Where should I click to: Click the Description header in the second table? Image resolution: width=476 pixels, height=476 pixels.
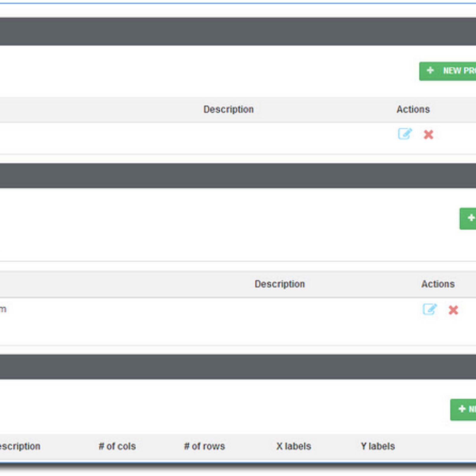pyautogui.click(x=280, y=284)
